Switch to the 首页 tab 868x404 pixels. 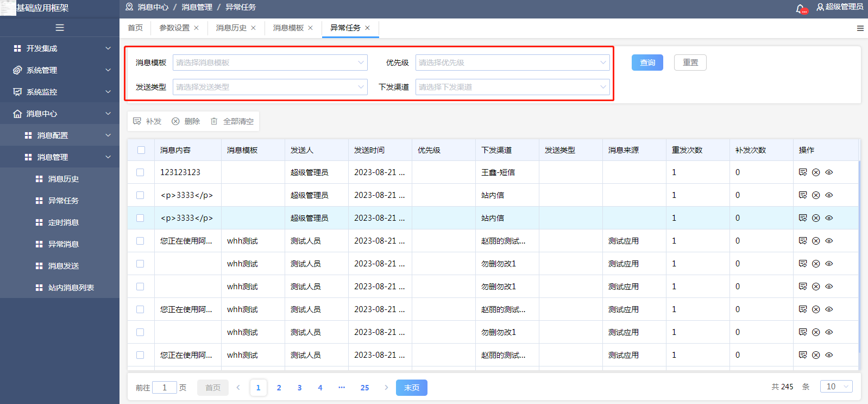pos(135,28)
